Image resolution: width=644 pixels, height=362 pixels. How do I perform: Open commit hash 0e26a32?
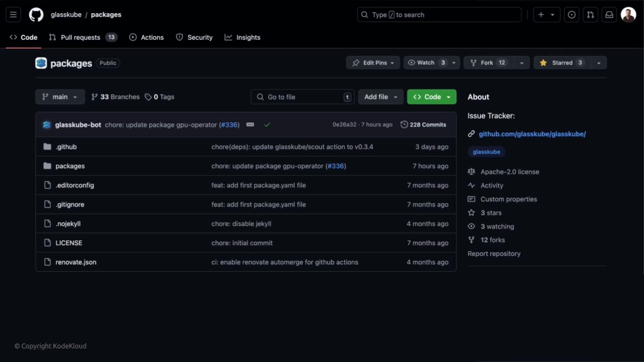click(344, 125)
